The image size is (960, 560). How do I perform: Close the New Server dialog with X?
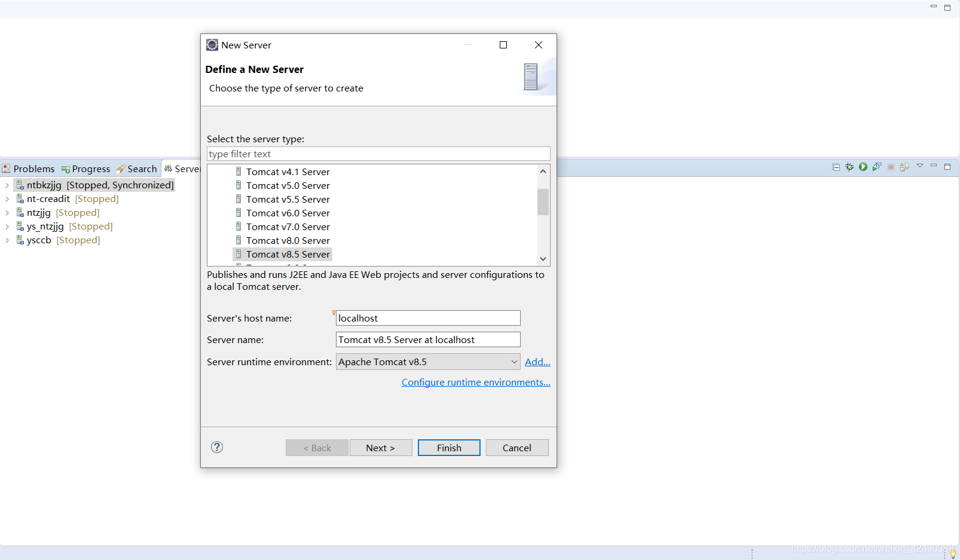point(539,45)
